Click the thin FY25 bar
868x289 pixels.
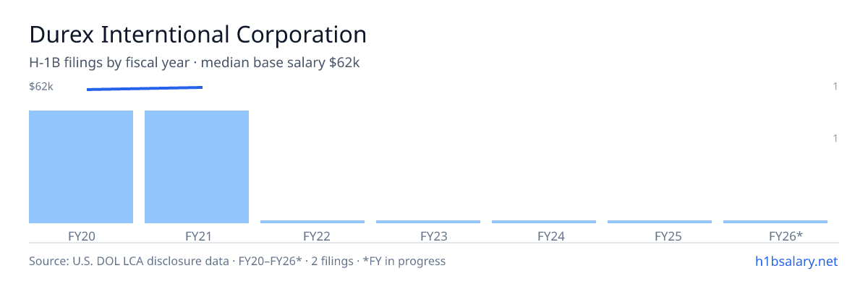660,222
